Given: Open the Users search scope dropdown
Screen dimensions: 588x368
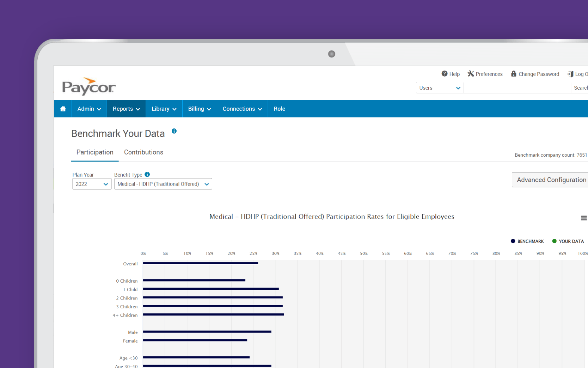Looking at the screenshot, I should pyautogui.click(x=440, y=88).
